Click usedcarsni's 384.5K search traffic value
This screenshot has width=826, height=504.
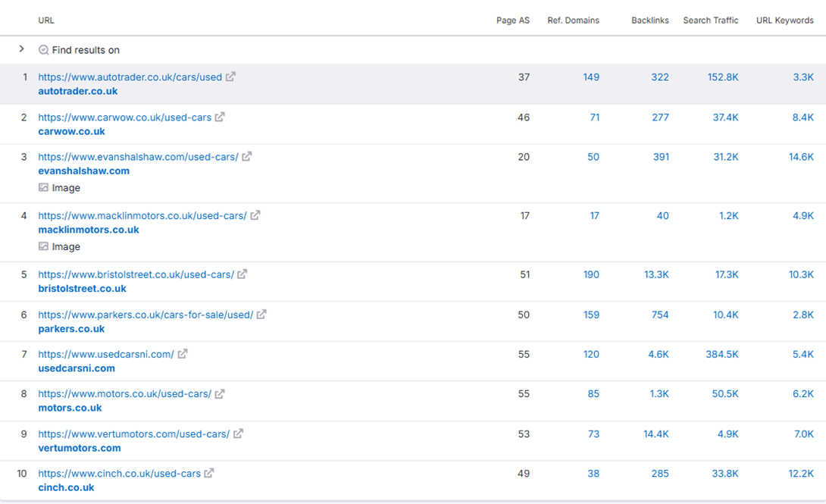721,355
